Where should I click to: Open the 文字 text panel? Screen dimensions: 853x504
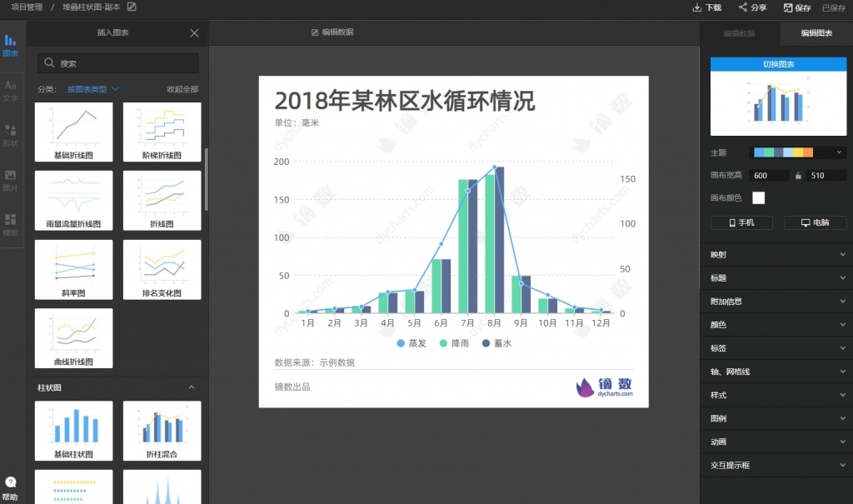(x=12, y=91)
